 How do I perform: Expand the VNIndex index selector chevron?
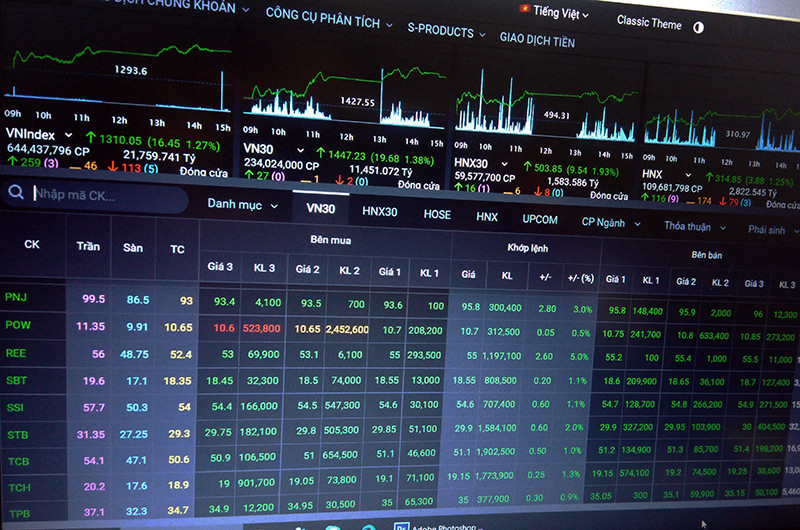pos(68,134)
